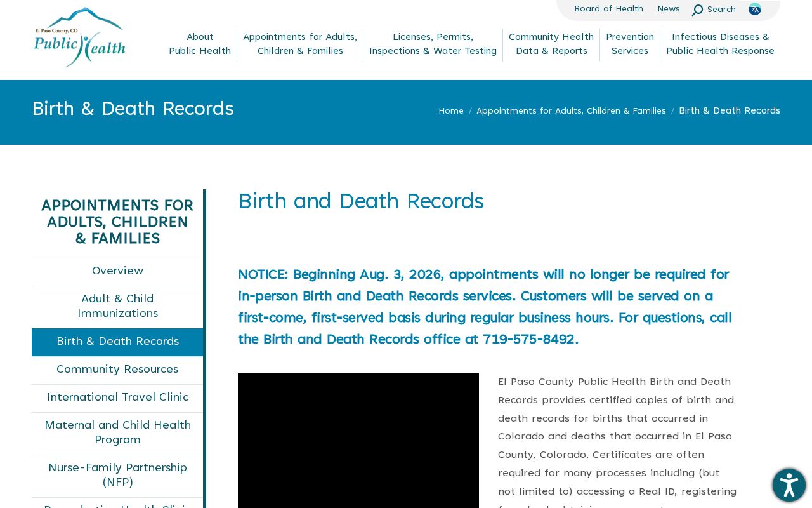Click the current-page 'Birth & Death Records' breadcrumb
This screenshot has height=508, width=812.
pyautogui.click(x=730, y=111)
